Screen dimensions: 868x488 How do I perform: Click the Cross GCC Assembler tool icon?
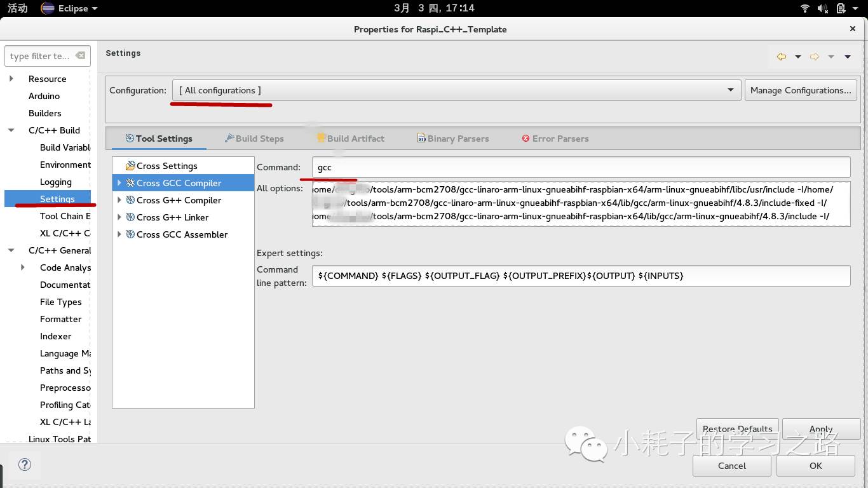pyautogui.click(x=130, y=234)
